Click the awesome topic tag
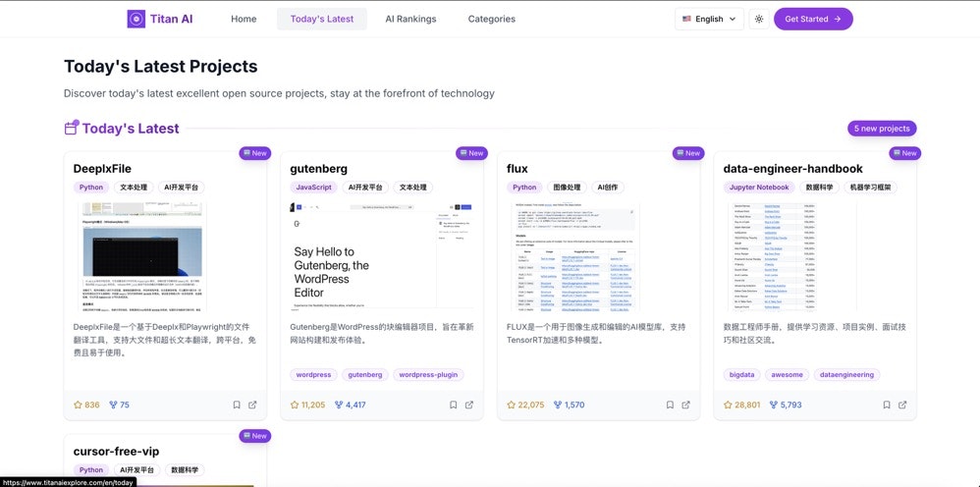 click(787, 375)
